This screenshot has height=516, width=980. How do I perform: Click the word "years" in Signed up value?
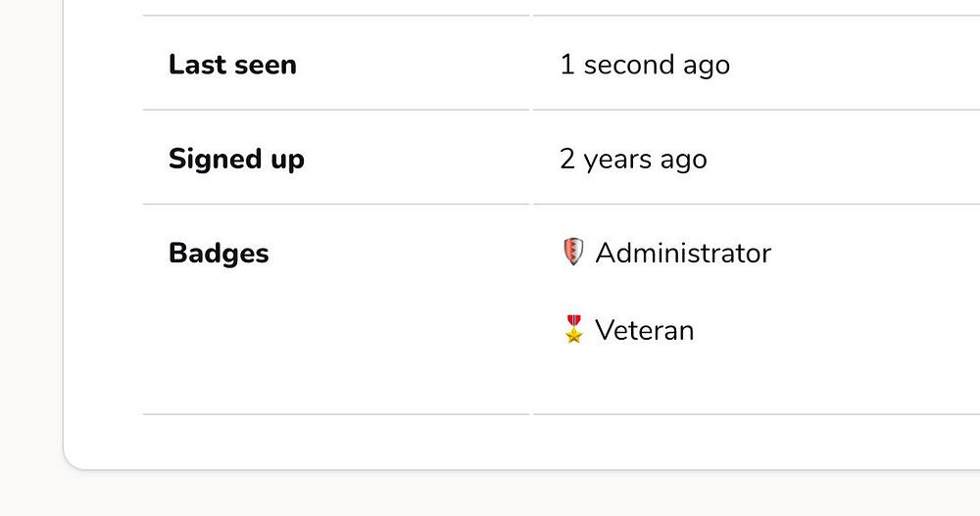click(x=619, y=160)
